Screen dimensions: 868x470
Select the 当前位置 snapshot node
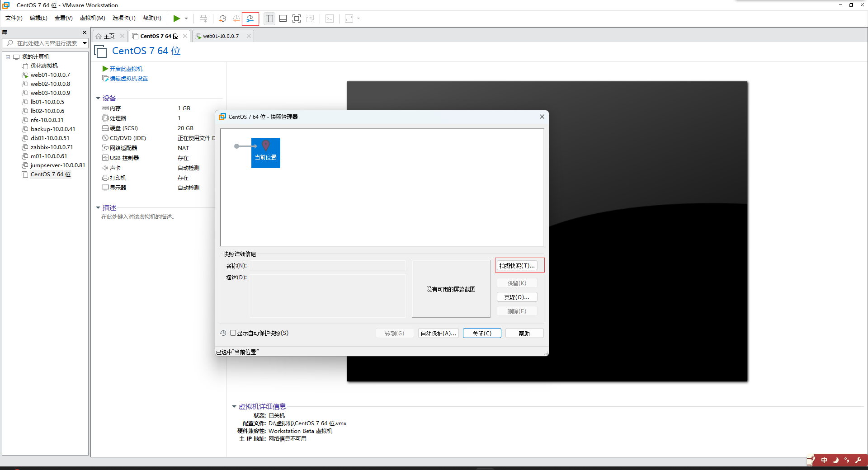tap(266, 153)
